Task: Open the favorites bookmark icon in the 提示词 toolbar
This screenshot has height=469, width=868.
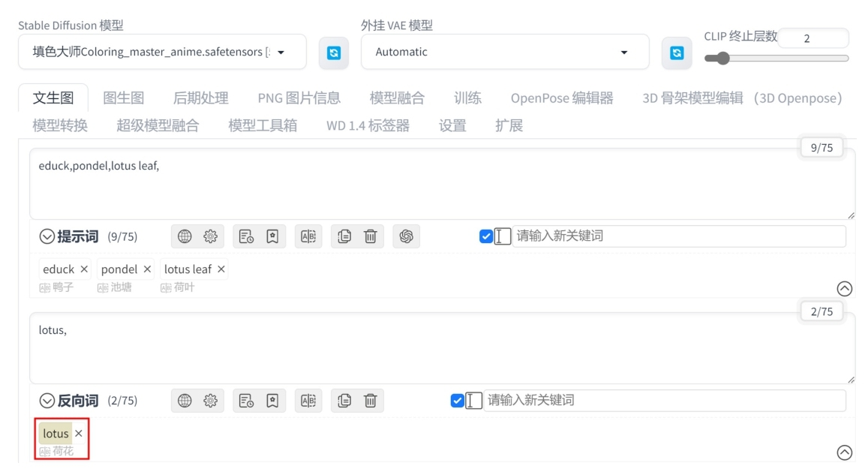Action: point(272,236)
